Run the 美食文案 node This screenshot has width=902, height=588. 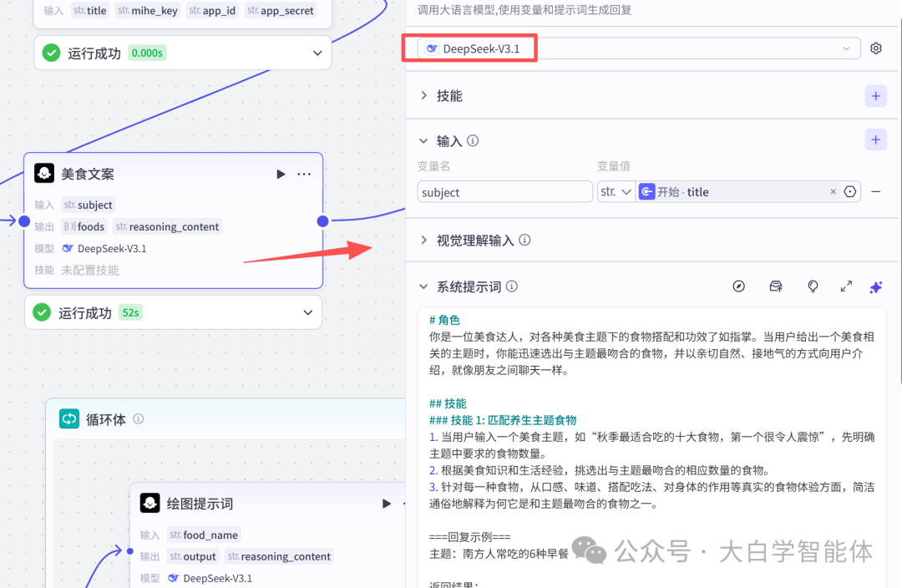[x=280, y=174]
